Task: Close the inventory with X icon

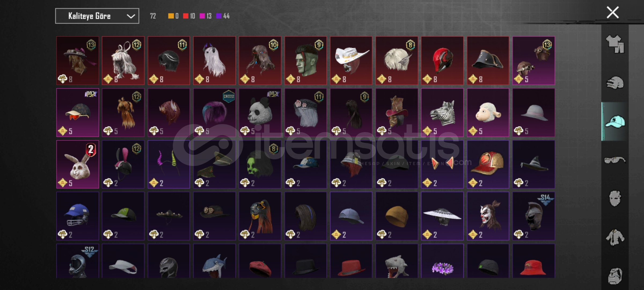Action: coord(613,13)
